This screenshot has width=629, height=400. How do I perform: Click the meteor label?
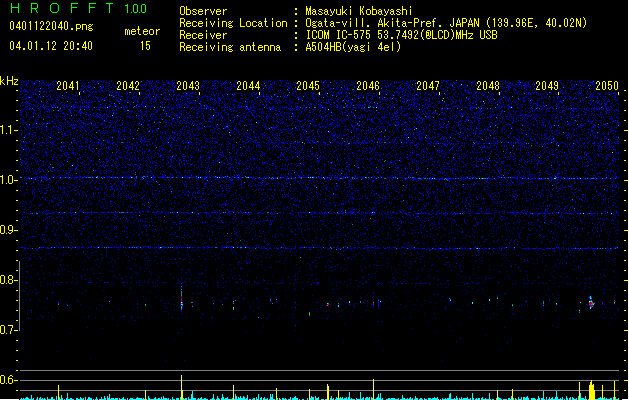[x=142, y=31]
